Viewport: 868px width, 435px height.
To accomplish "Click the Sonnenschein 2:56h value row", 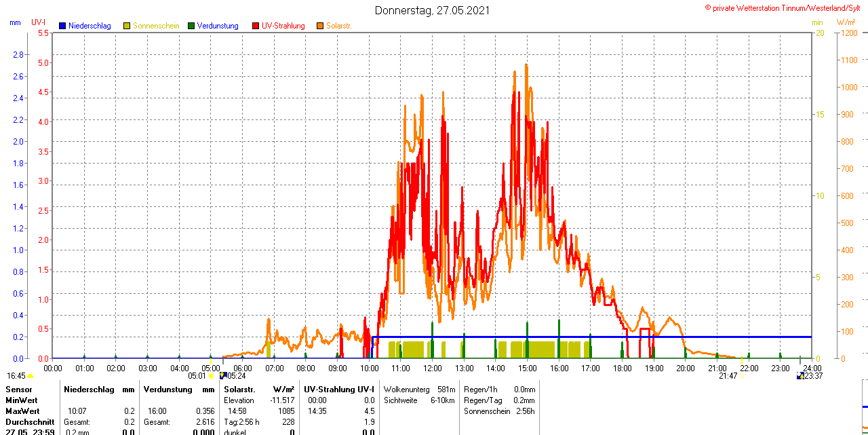I will pos(499,411).
